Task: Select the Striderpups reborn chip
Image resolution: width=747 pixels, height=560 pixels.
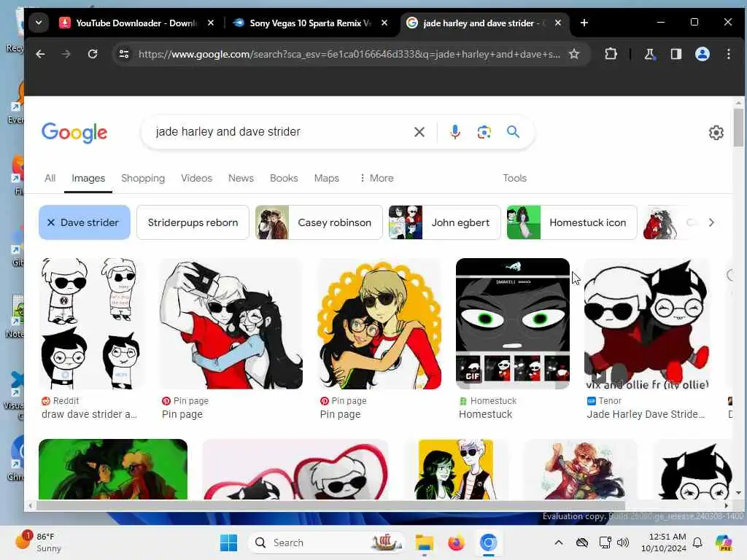Action: pyautogui.click(x=193, y=222)
